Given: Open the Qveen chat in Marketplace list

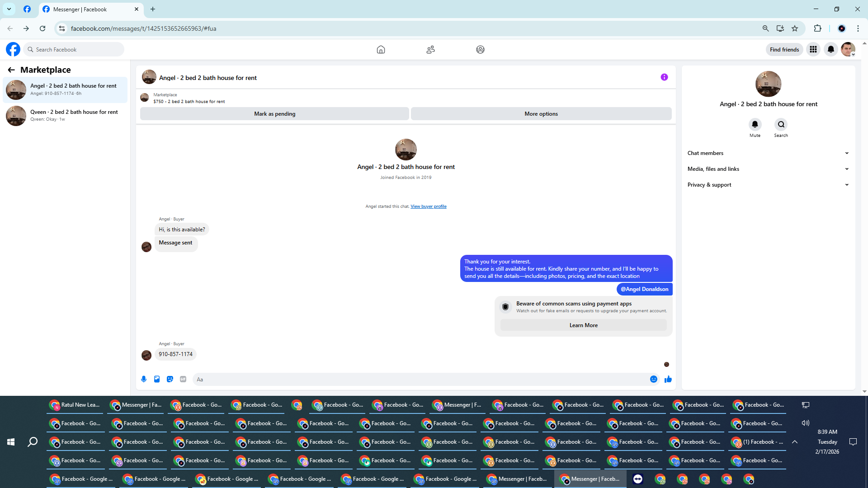Looking at the screenshot, I should [x=66, y=116].
